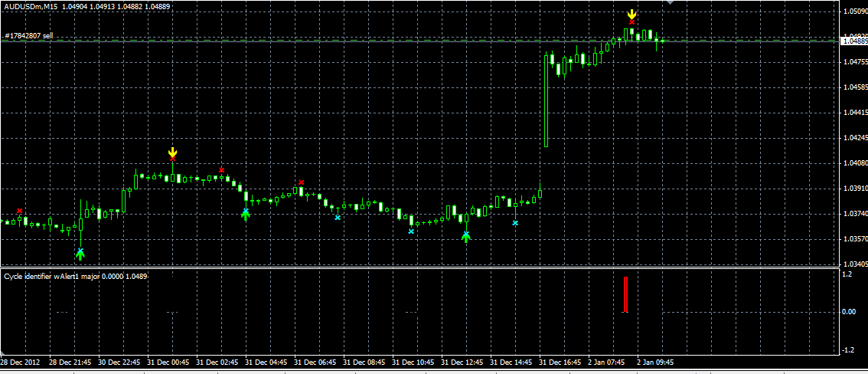The width and height of the screenshot is (868, 374).
Task: Click the gray chart shift triangle at the top edge
Action: click(x=670, y=3)
